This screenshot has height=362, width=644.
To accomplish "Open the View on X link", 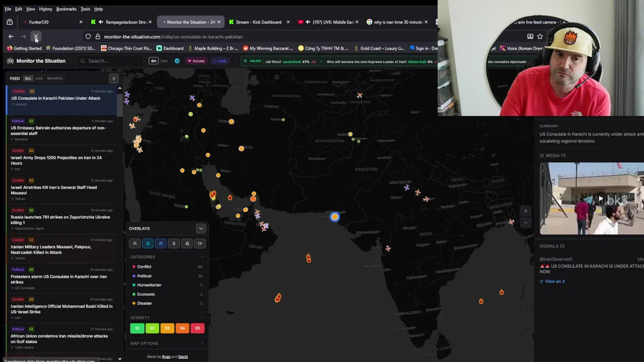I will point(552,282).
